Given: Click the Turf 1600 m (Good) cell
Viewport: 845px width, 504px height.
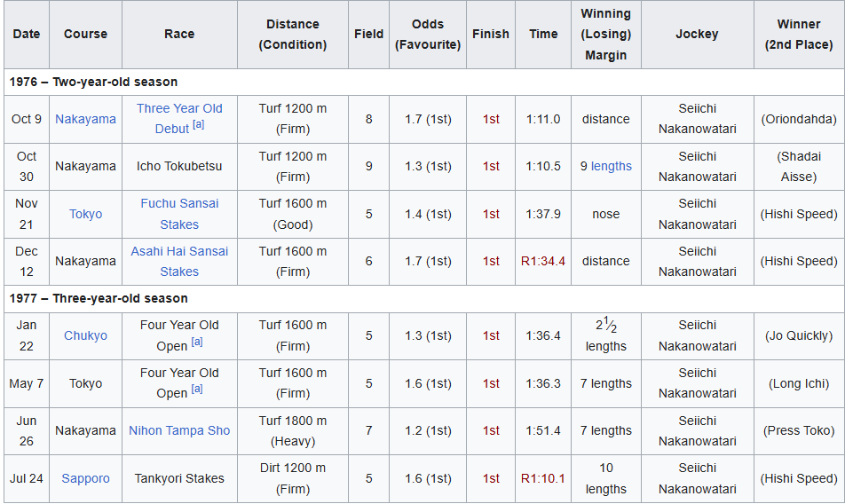Looking at the screenshot, I should 293,215.
